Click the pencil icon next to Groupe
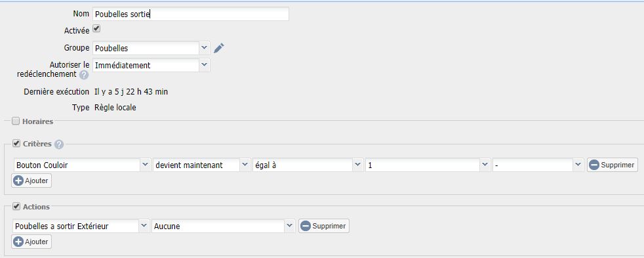This screenshot has width=644, height=258. (219, 48)
